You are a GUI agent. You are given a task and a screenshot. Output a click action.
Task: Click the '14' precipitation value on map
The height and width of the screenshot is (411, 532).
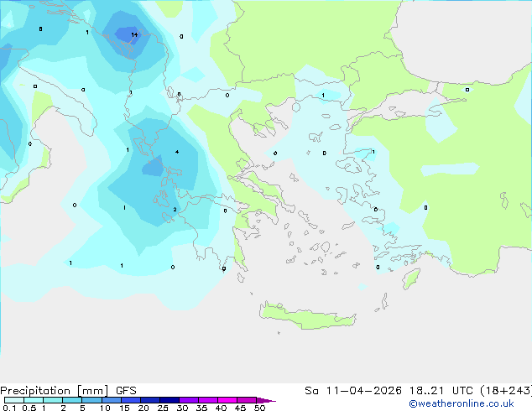tap(134, 34)
